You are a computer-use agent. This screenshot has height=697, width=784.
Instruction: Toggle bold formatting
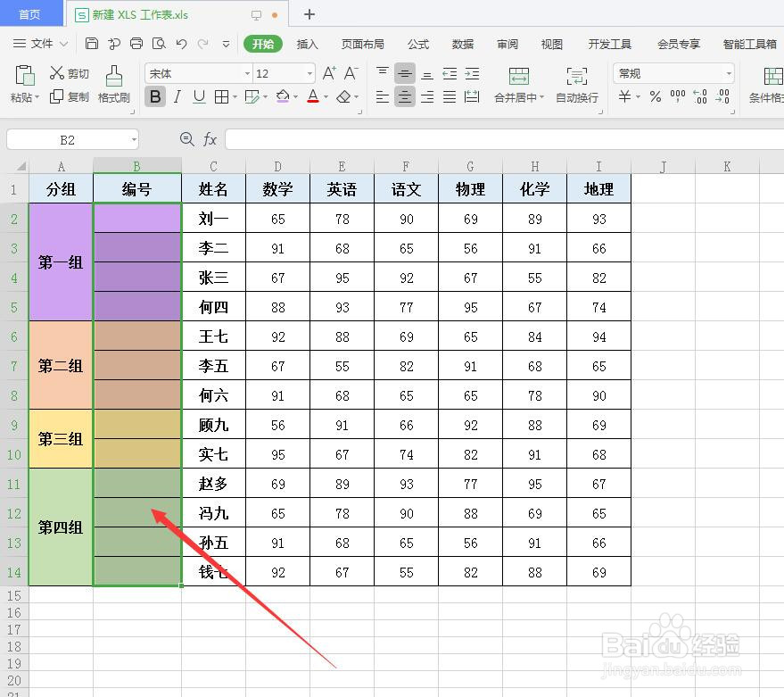point(153,96)
